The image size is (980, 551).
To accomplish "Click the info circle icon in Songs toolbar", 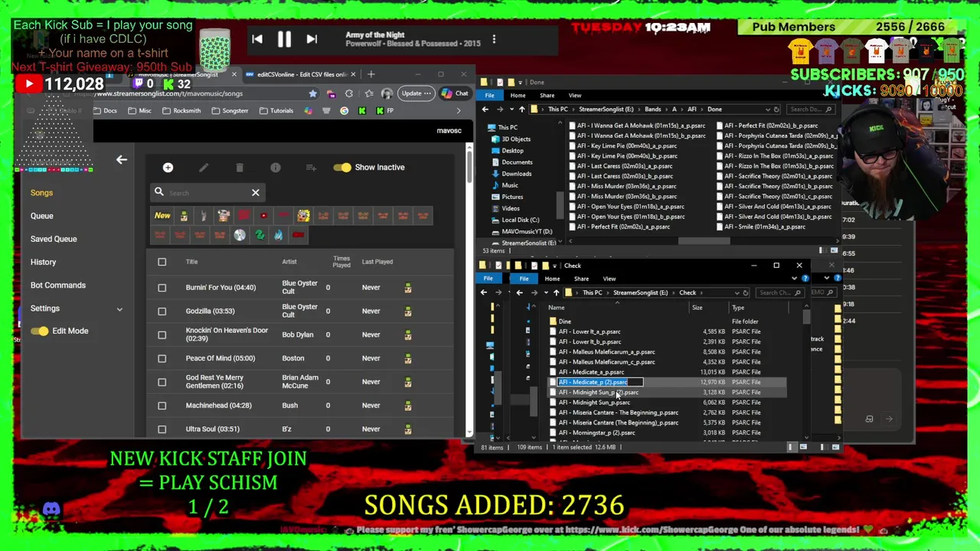I will (x=276, y=168).
